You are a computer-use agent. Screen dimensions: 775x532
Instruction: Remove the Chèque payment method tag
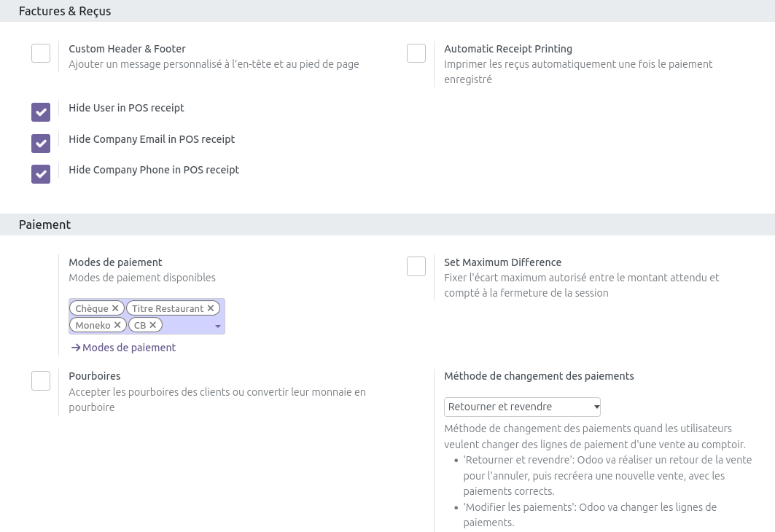pos(115,308)
